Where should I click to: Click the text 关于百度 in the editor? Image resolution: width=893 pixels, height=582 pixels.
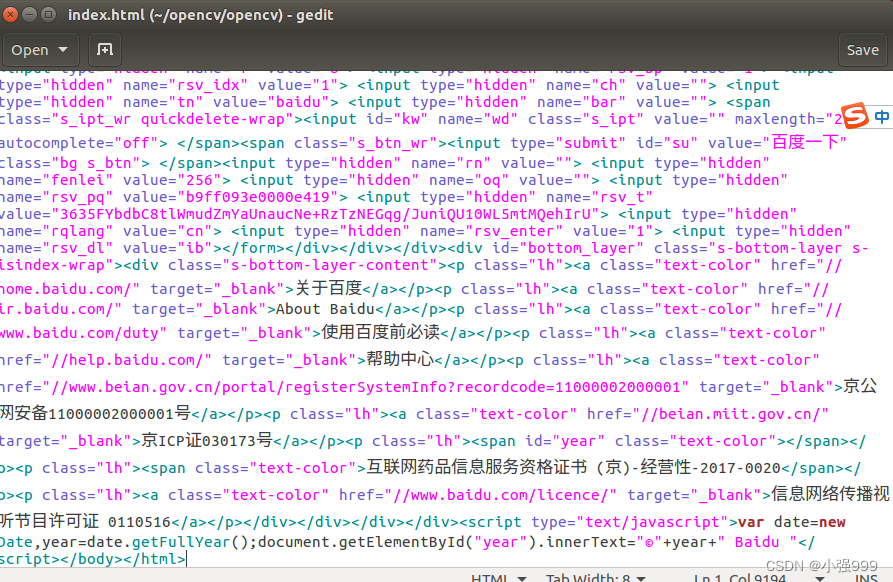[x=329, y=288]
